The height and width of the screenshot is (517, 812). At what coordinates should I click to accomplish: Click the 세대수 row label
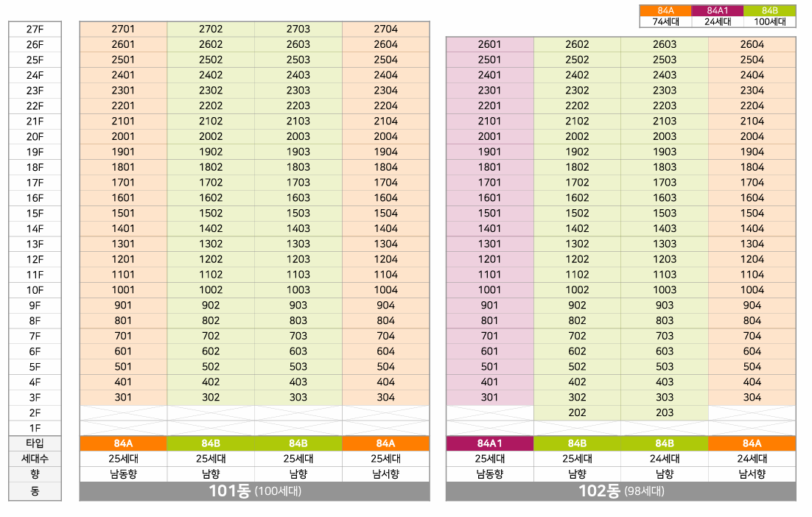[x=35, y=459]
